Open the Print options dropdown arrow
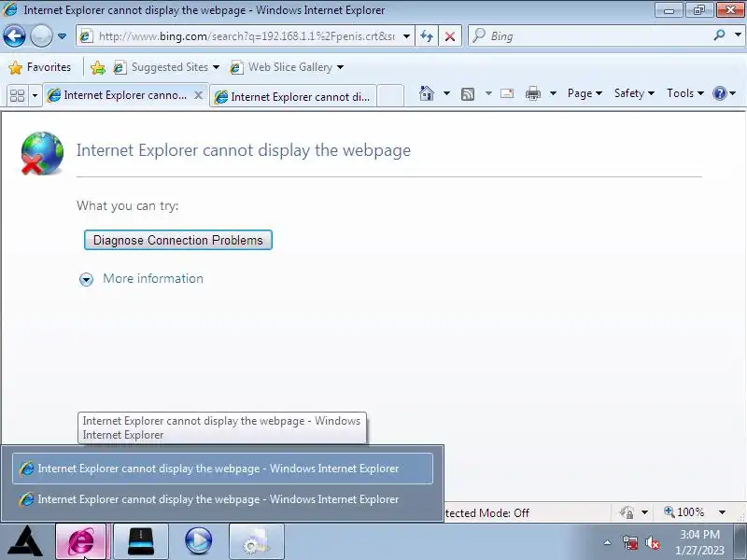The width and height of the screenshot is (747, 560). point(553,93)
